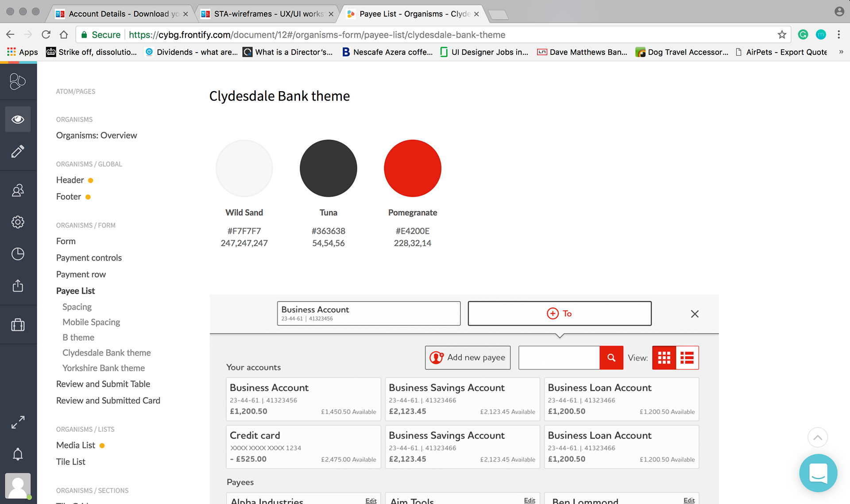Open the chat support bubble
Screen dimensions: 850x504
click(818, 473)
